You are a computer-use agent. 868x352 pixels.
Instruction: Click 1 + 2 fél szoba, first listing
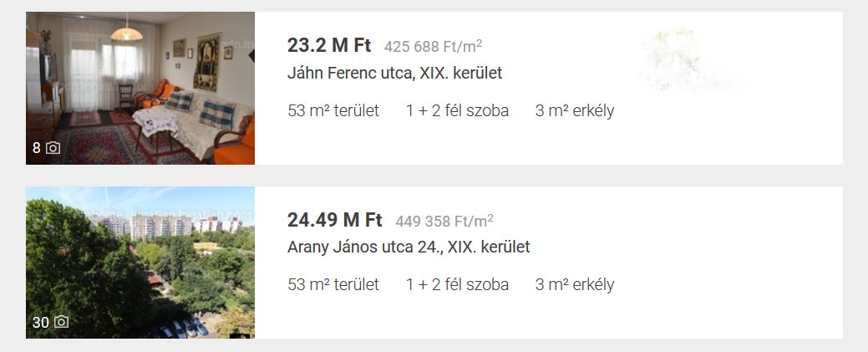(457, 110)
